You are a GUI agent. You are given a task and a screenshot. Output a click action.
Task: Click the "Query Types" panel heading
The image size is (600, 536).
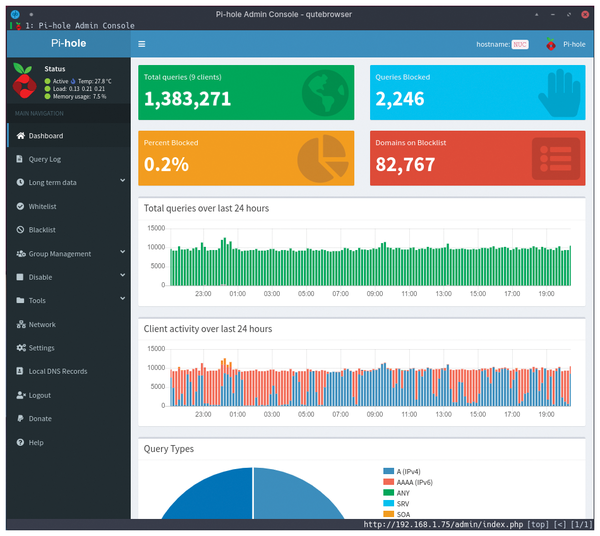[169, 449]
